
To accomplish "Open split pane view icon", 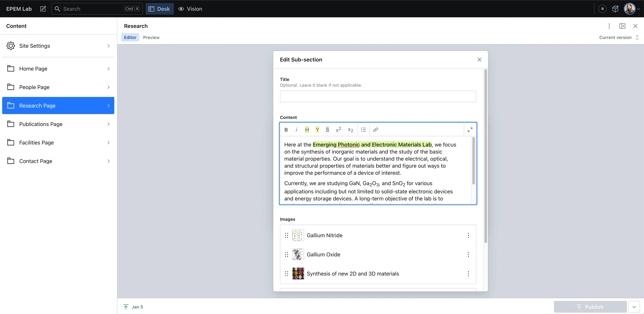I will pyautogui.click(x=622, y=26).
